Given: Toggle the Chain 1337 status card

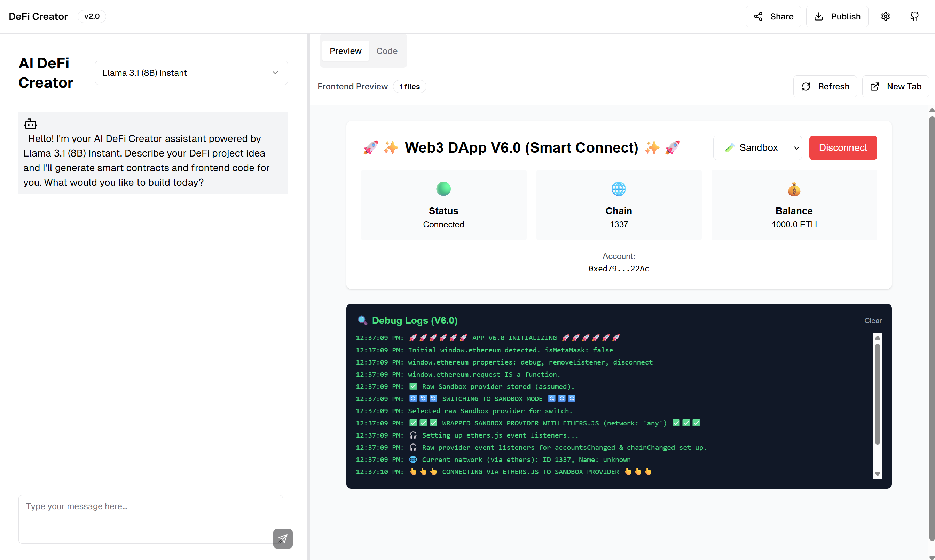Looking at the screenshot, I should click(x=619, y=205).
